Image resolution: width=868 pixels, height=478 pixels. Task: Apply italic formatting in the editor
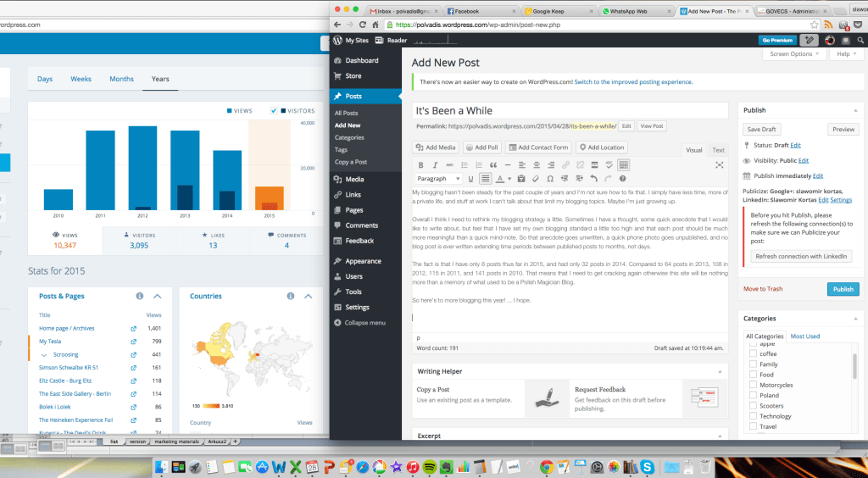(435, 165)
